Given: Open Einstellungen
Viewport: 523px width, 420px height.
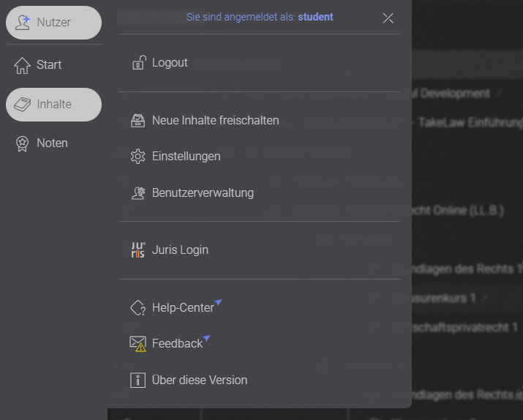Looking at the screenshot, I should (186, 156).
